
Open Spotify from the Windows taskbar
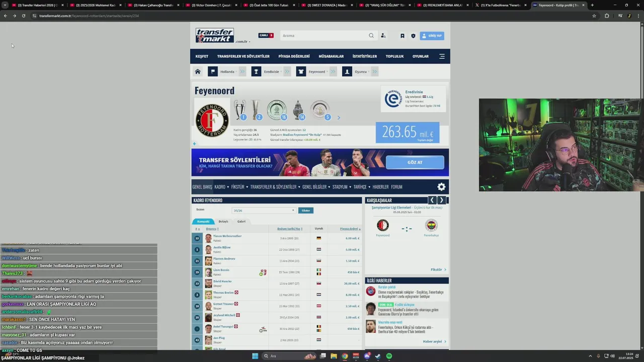[x=389, y=356]
